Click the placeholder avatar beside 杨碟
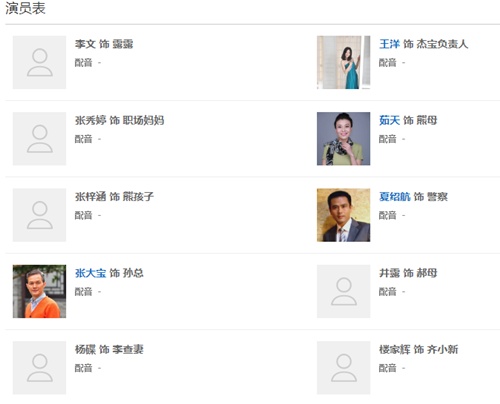The image size is (500, 404). (x=39, y=368)
